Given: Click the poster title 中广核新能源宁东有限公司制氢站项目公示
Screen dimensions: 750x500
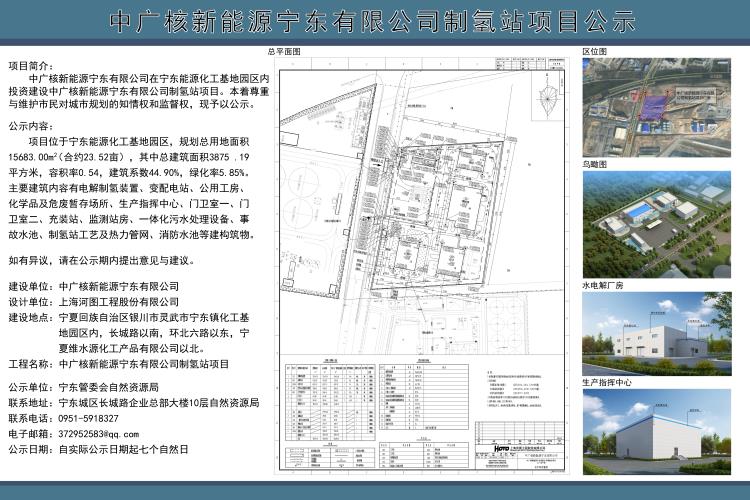Looking at the screenshot, I should pyautogui.click(x=373, y=22).
